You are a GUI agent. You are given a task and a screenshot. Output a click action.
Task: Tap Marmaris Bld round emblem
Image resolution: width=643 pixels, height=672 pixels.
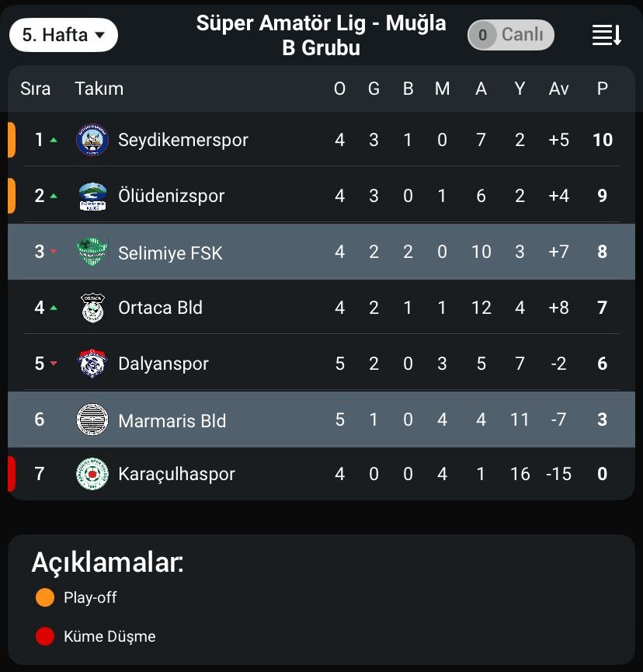pyautogui.click(x=92, y=420)
